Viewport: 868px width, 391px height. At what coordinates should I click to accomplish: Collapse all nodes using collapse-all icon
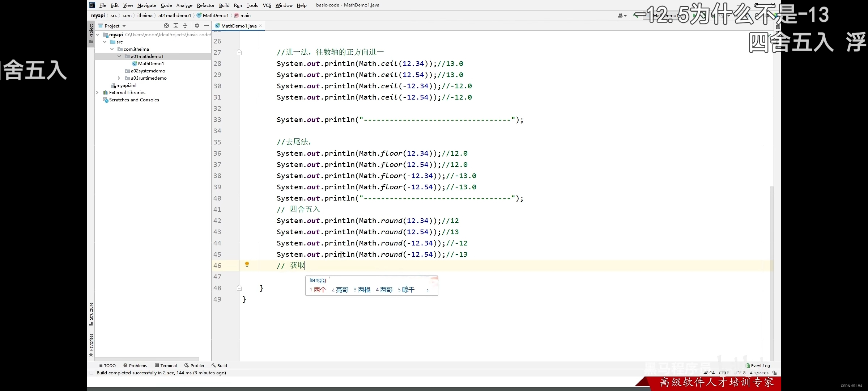point(185,26)
